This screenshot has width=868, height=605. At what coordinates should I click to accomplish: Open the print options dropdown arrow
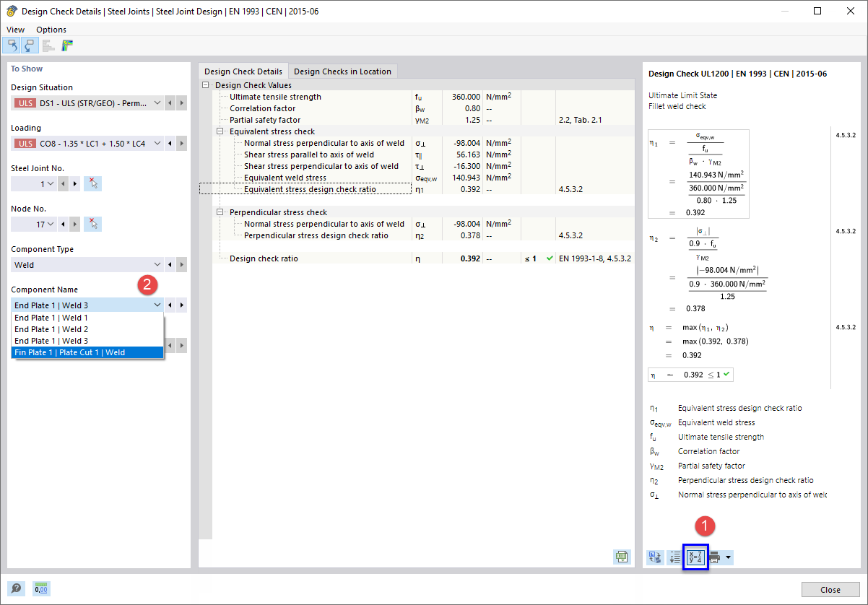tap(729, 557)
